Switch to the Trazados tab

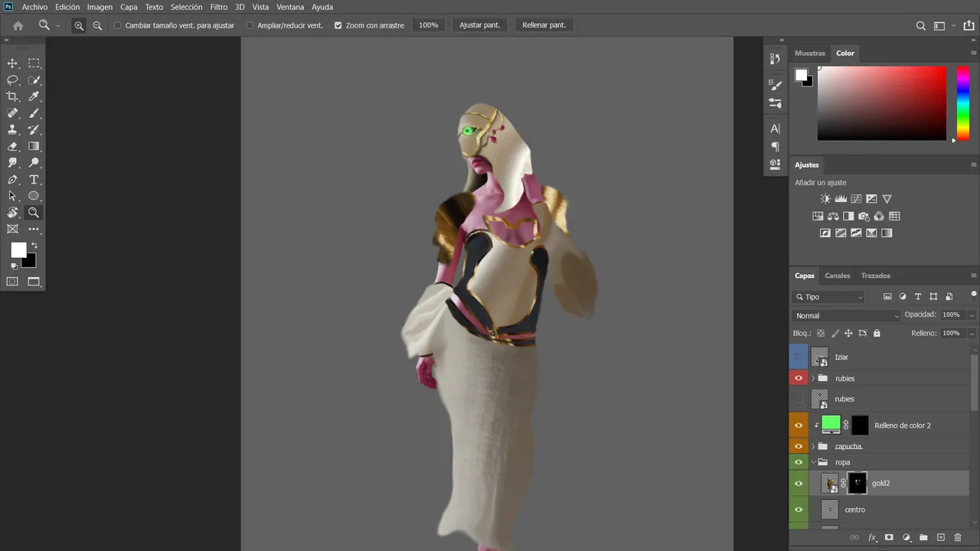coord(875,275)
